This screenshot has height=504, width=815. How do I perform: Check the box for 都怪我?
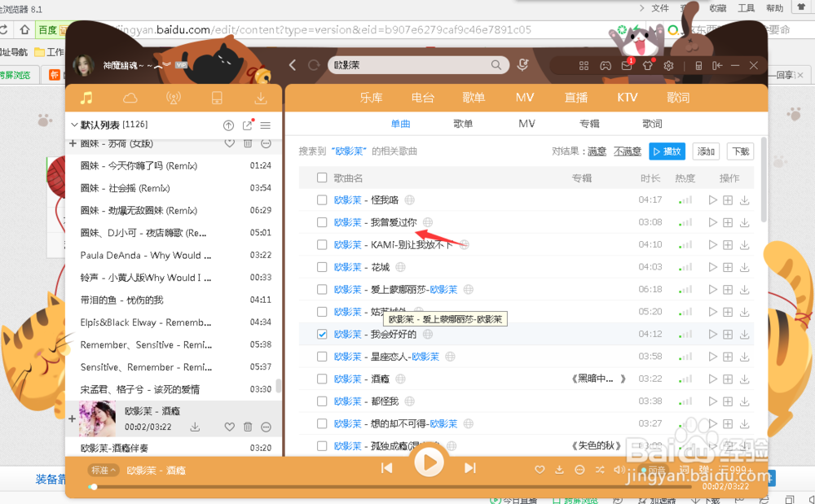coord(322,401)
